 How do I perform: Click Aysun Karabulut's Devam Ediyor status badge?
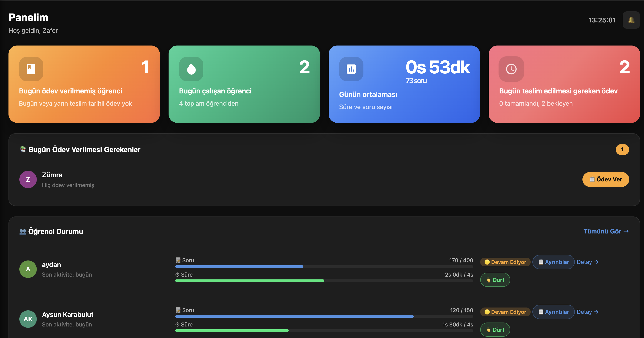[505, 312]
